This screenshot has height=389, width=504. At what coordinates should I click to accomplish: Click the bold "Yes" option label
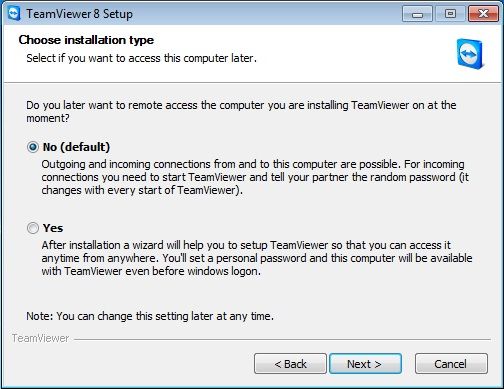point(53,228)
